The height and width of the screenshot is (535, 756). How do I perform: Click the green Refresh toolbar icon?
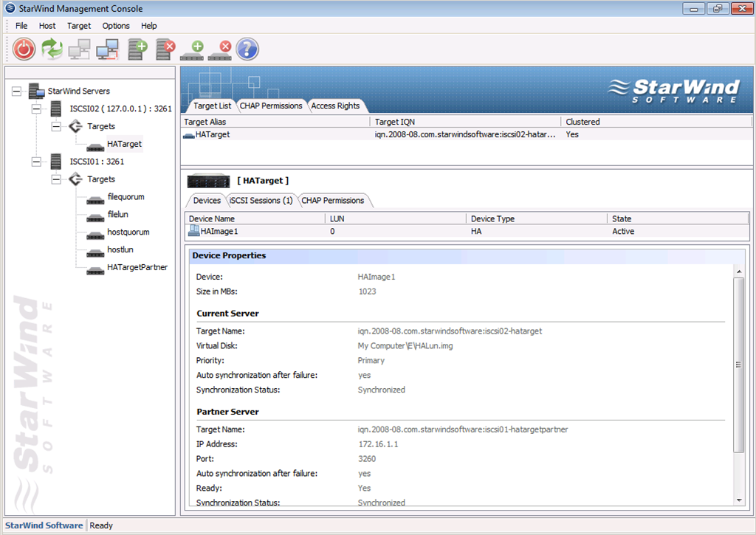click(x=52, y=49)
